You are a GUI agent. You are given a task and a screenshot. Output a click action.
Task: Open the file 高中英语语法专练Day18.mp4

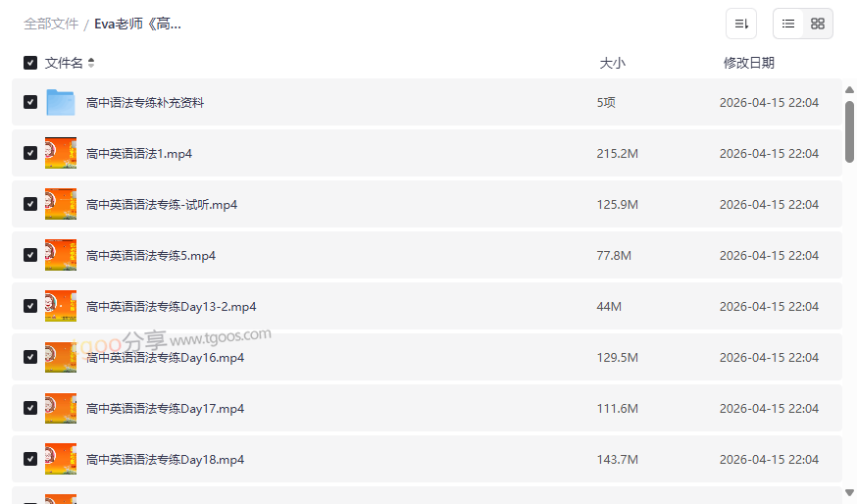point(165,459)
